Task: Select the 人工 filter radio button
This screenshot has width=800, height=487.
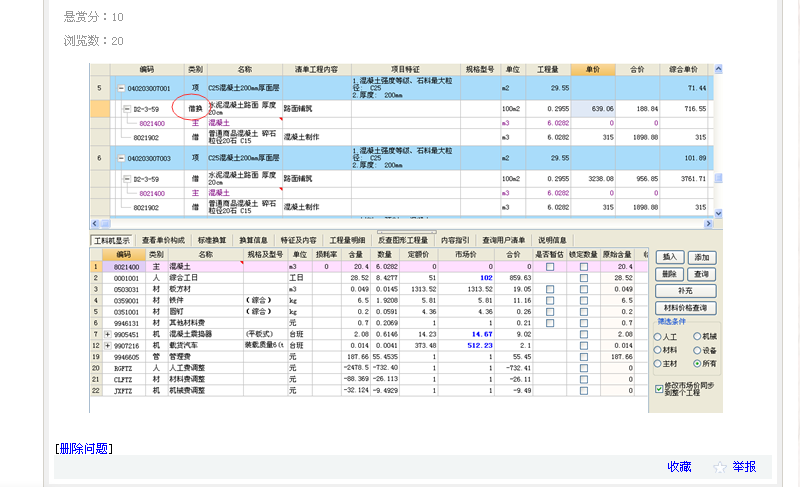Action: [658, 337]
